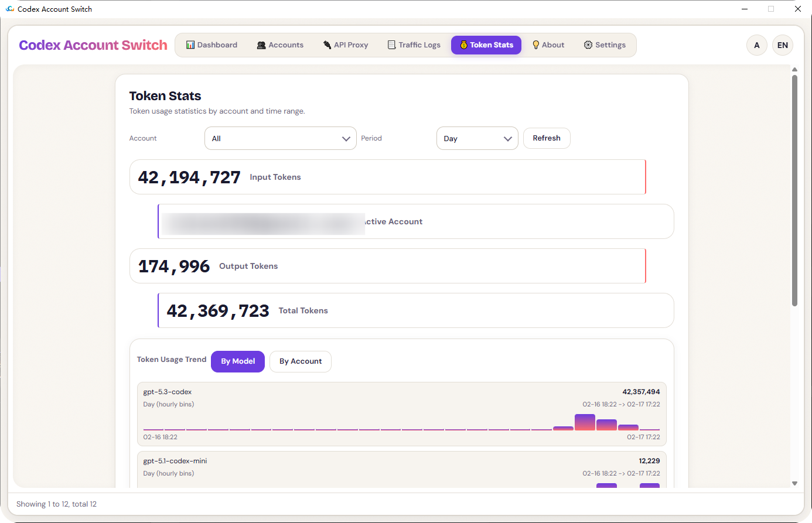
Task: Navigate to the Traffic Logs tab
Action: click(414, 45)
